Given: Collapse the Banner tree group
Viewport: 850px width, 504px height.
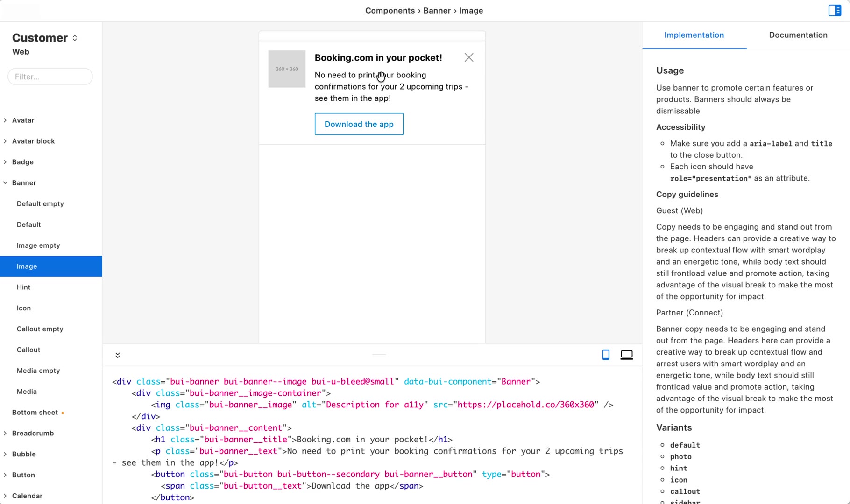Looking at the screenshot, I should 24,183.
